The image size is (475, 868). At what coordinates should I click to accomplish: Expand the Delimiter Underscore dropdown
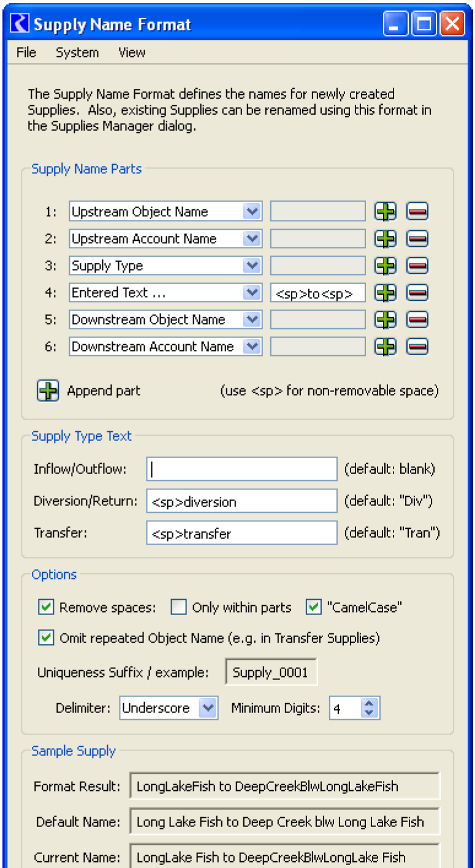[x=208, y=708]
